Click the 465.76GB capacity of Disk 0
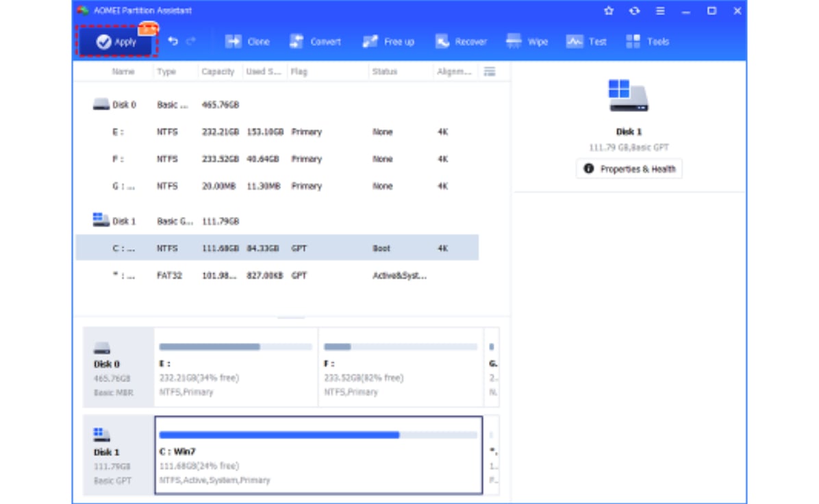819x504 pixels. point(220,105)
